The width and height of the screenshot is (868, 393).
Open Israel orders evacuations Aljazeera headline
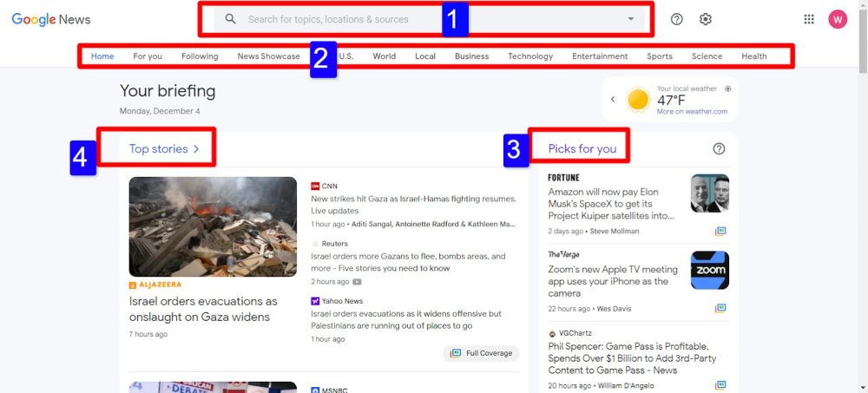pyautogui.click(x=203, y=309)
